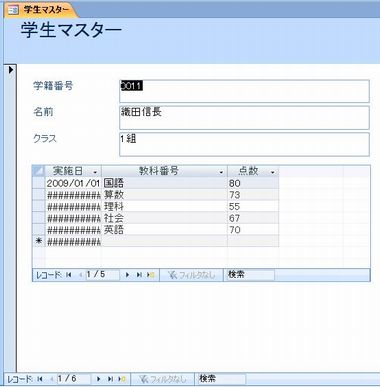
Task: Click the date cell in the 英語 row
Action: click(x=73, y=230)
